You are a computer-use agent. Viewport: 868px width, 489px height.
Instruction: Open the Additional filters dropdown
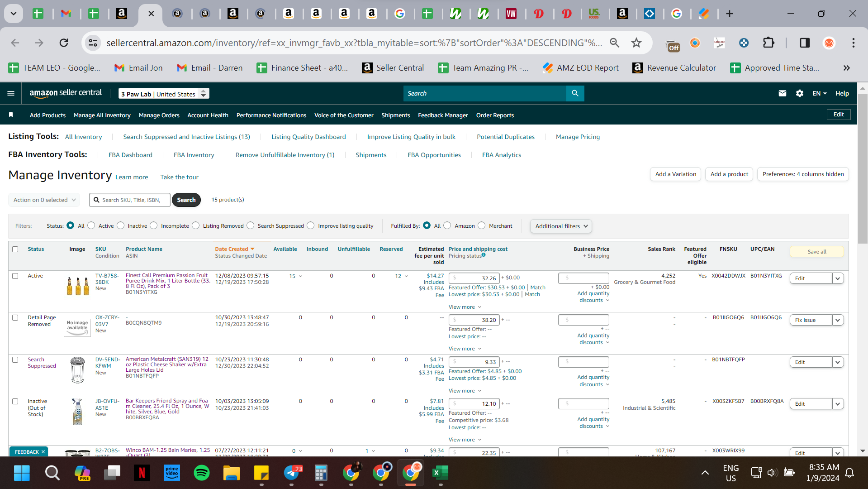[x=561, y=226]
